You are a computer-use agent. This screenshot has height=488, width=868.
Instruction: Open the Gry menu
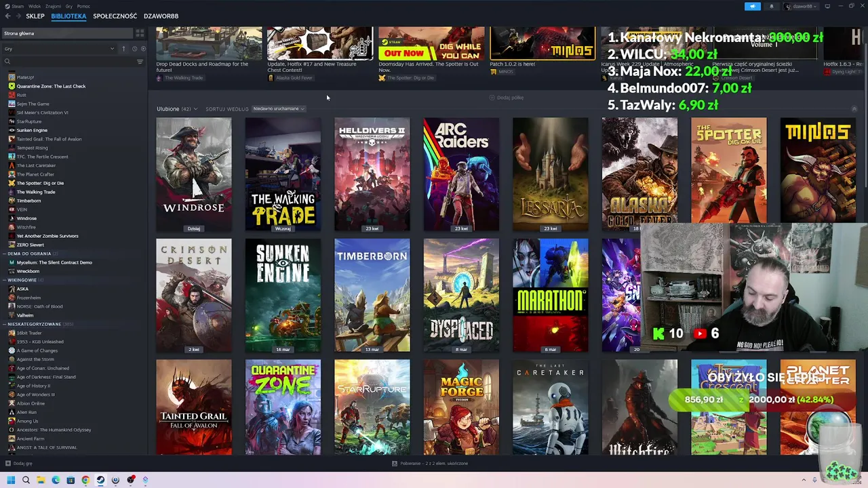click(x=69, y=6)
